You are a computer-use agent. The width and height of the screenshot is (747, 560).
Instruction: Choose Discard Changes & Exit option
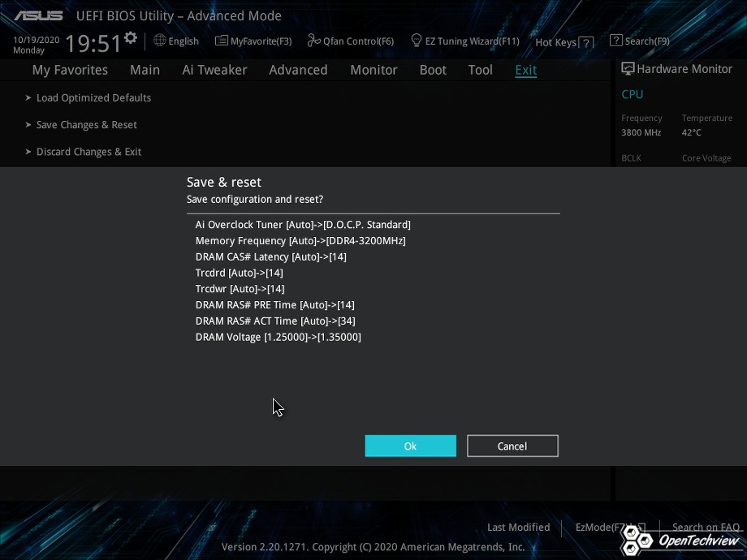pyautogui.click(x=89, y=152)
